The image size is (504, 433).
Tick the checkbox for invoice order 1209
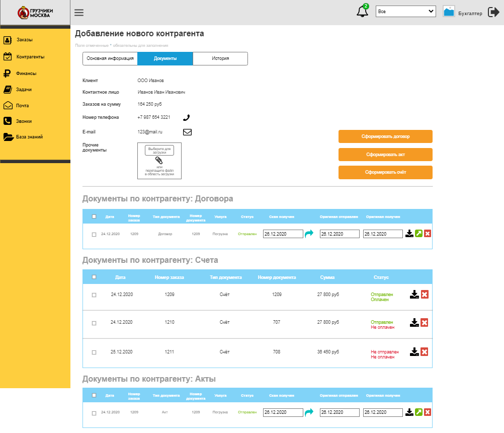click(x=94, y=295)
